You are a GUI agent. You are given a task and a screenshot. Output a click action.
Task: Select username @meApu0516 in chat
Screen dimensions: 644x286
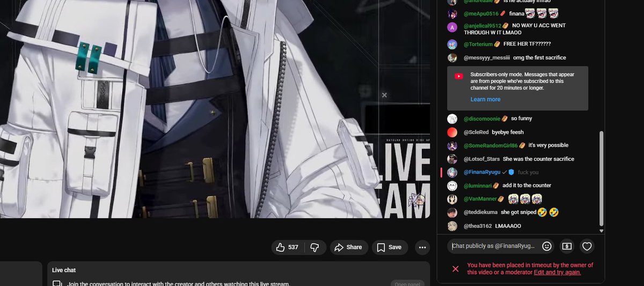(x=481, y=13)
